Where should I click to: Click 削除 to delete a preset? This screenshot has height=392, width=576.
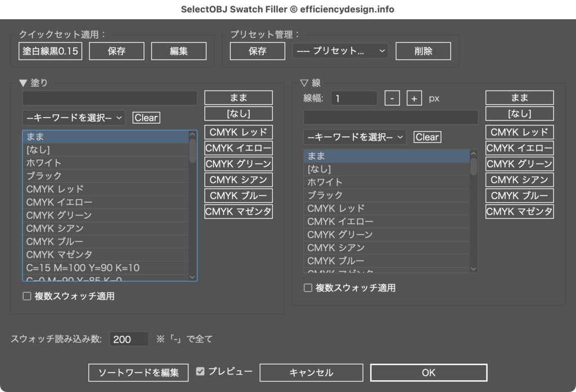pyautogui.click(x=423, y=51)
